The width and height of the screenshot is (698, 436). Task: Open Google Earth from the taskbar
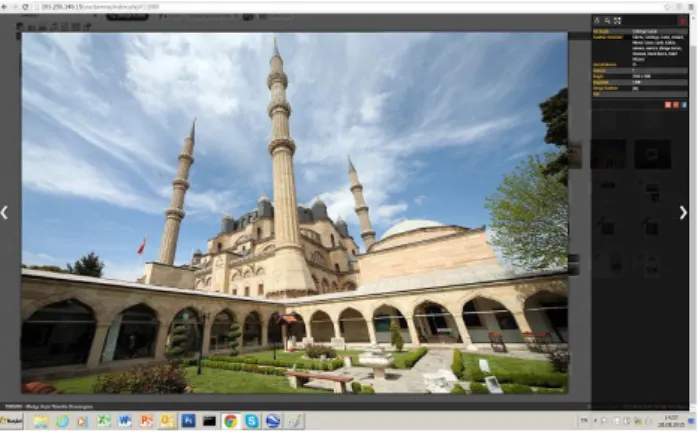(x=273, y=421)
